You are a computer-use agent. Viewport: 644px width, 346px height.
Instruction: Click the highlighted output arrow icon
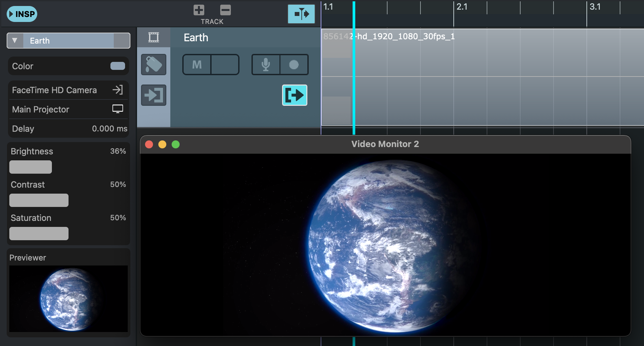point(294,95)
